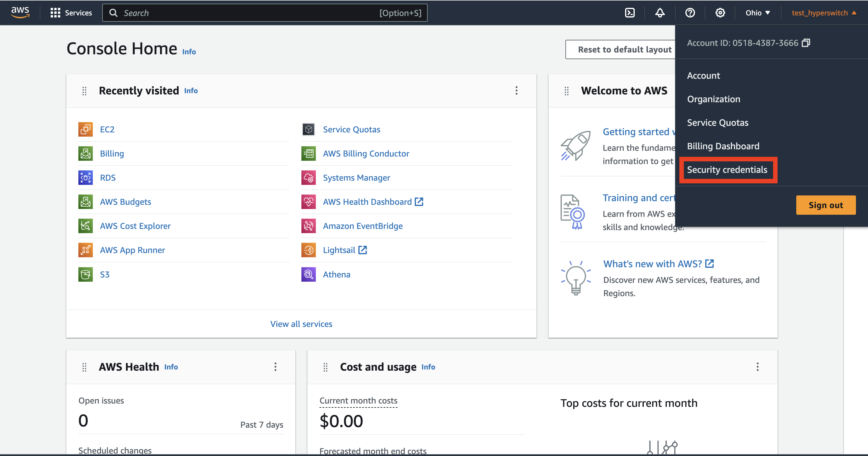868x456 pixels.
Task: Click the AWS logo home icon
Action: click(x=20, y=12)
